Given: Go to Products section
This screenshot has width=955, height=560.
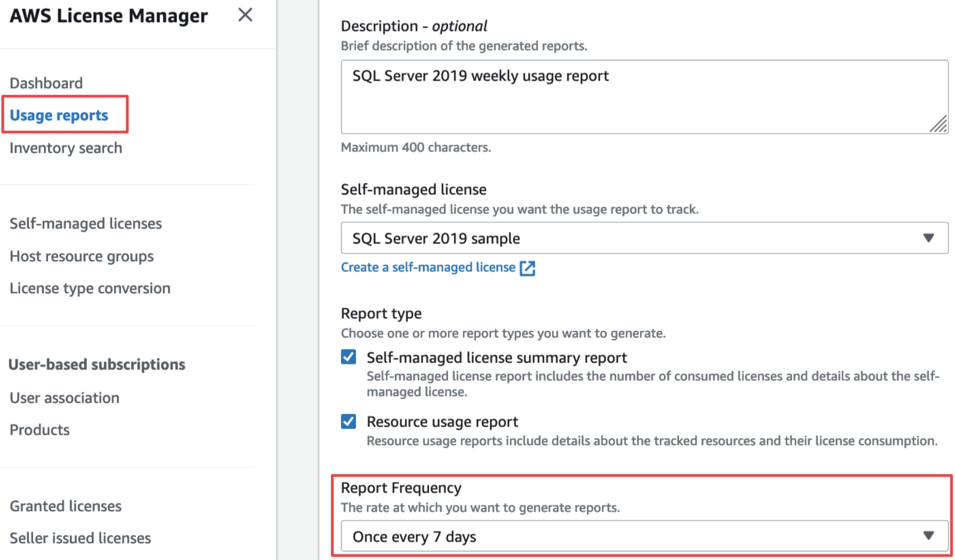Looking at the screenshot, I should tap(39, 430).
